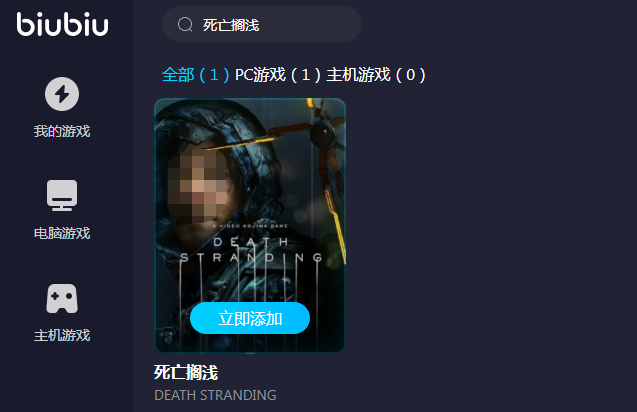This screenshot has width=637, height=412.
Task: Switch to the 主机游戏 (0) results tab
Action: click(376, 75)
